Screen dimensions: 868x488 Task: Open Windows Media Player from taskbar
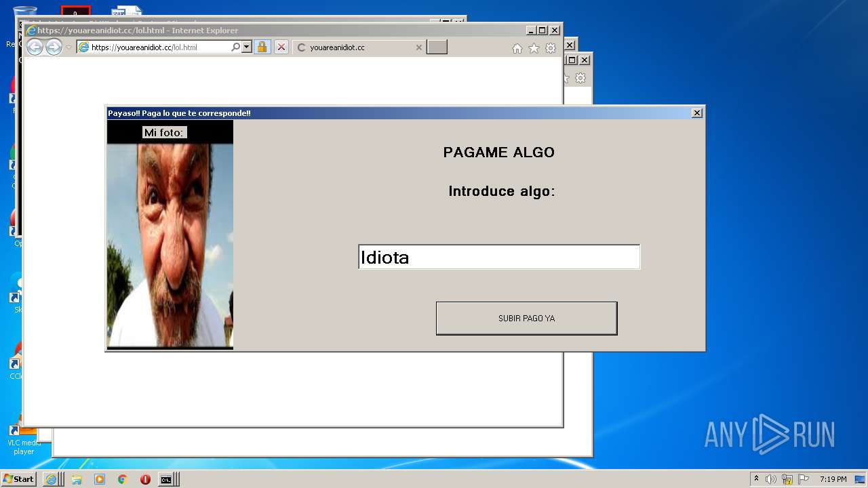coord(100,479)
